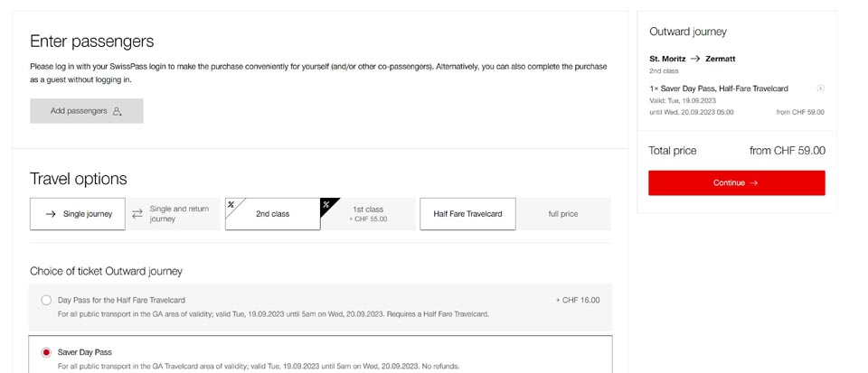Click the arrow icon on Single journey
This screenshot has height=373, width=868.
click(x=51, y=214)
